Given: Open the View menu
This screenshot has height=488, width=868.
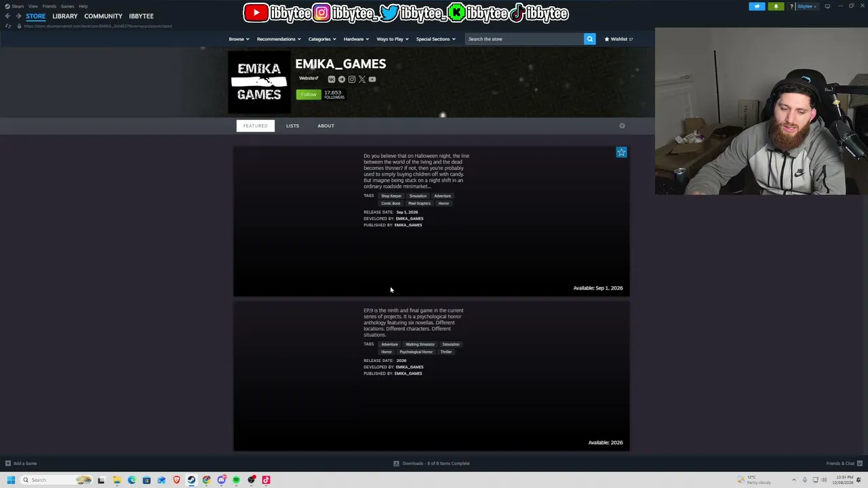Looking at the screenshot, I should tap(33, 6).
